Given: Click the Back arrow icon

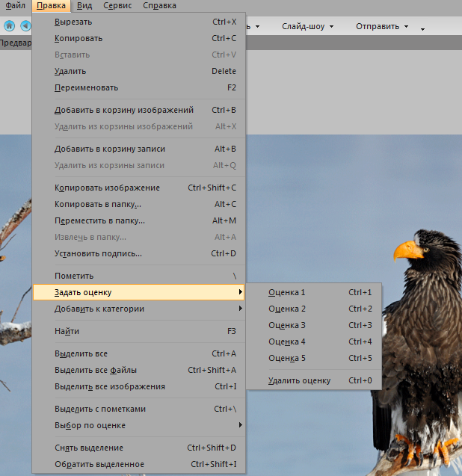Looking at the screenshot, I should pos(25,26).
